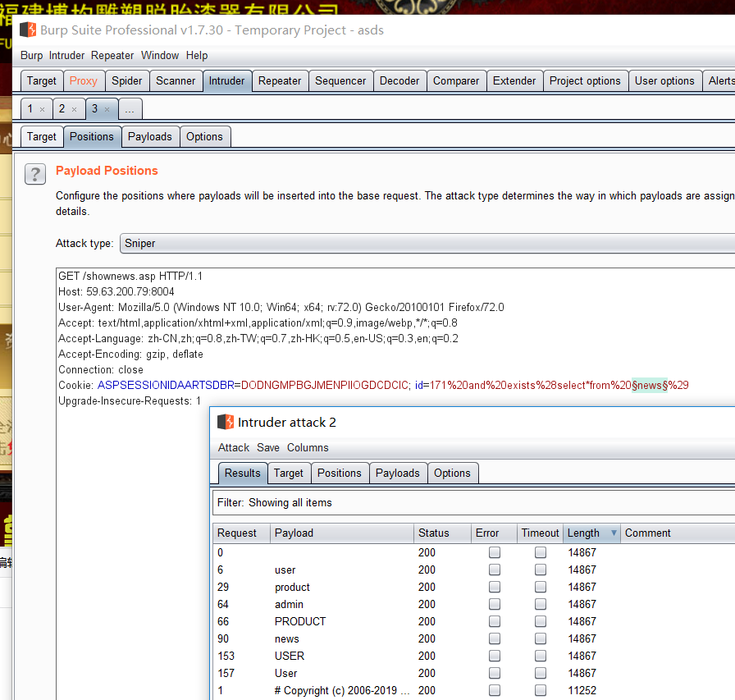
Task: Open the Window menu
Action: (160, 55)
